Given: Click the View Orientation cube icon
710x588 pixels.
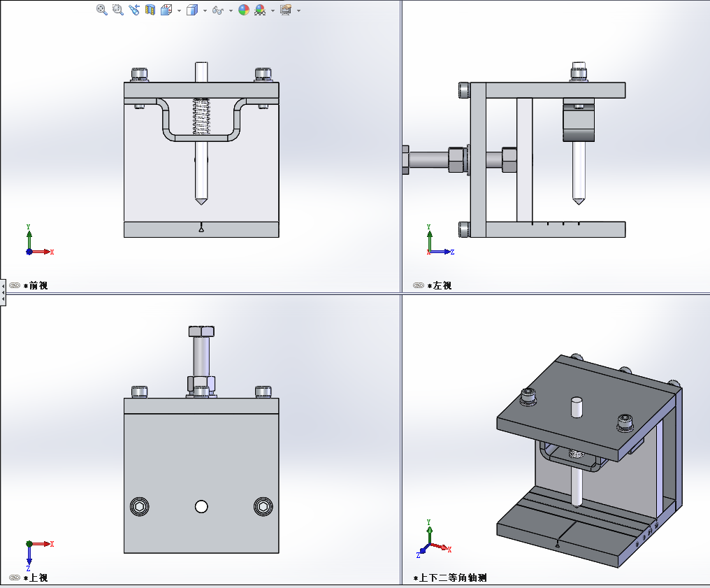Looking at the screenshot, I should pos(166,10).
